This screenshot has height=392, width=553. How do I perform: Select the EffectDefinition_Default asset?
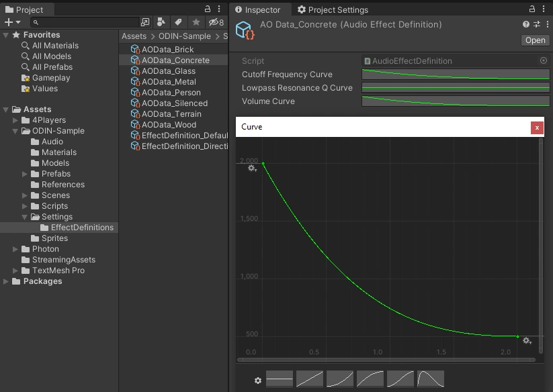[179, 136]
